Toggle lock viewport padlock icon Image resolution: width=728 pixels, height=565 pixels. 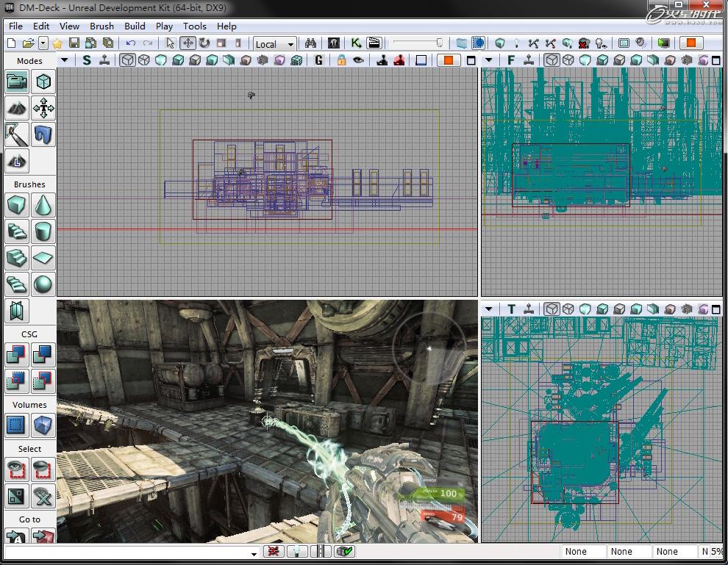342,60
